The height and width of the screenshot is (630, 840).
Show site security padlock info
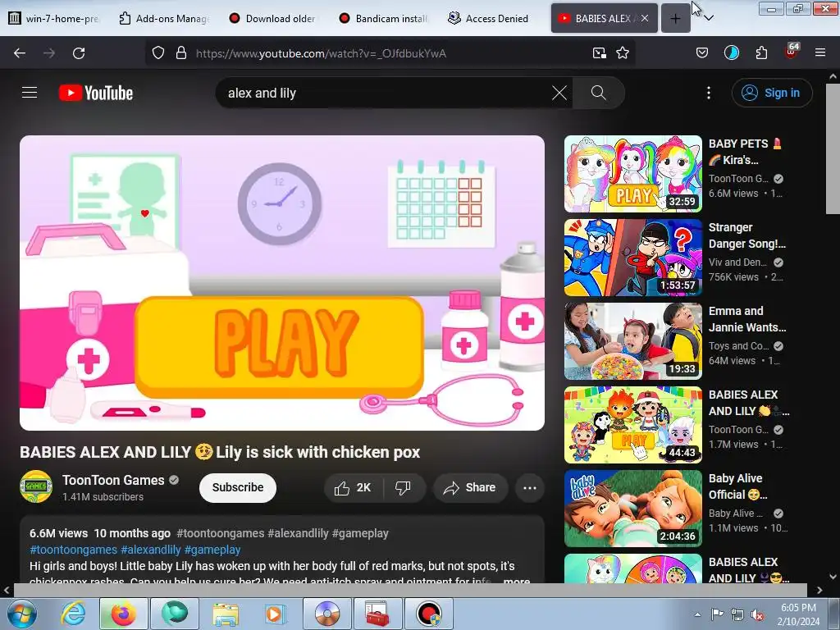tap(181, 53)
